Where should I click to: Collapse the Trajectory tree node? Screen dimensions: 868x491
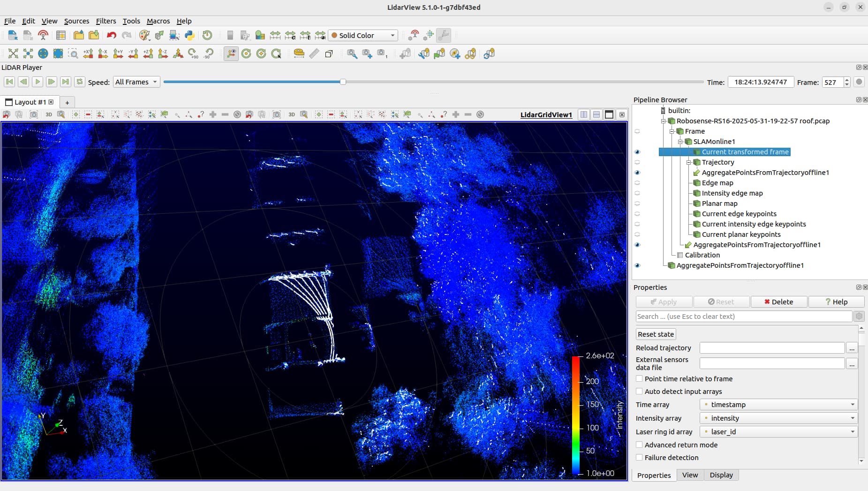(689, 162)
